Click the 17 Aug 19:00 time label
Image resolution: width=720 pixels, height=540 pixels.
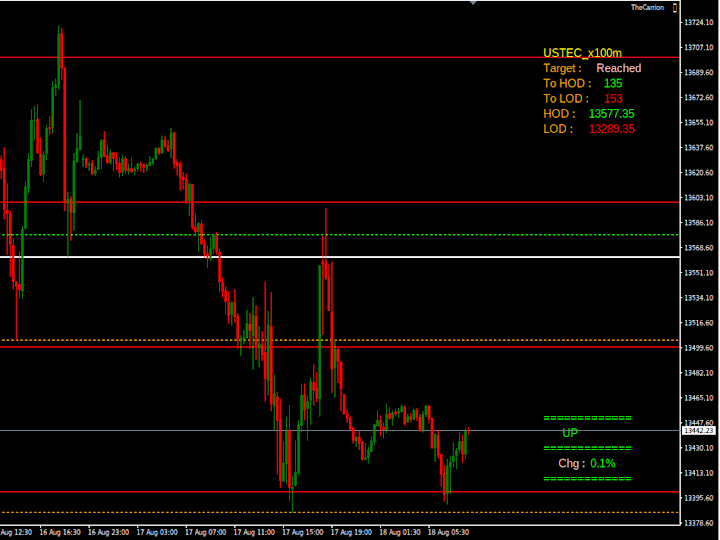(351, 532)
